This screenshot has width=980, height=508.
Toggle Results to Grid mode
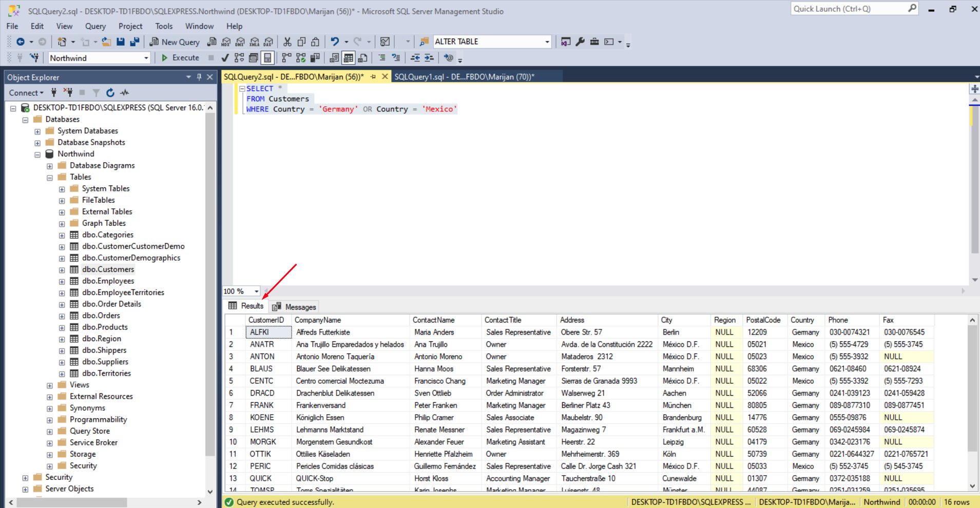point(349,57)
